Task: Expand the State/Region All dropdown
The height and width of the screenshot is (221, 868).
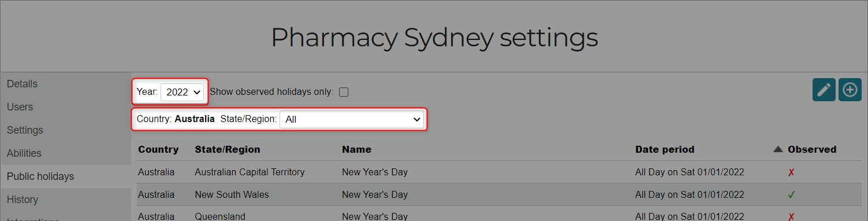Action: pos(352,120)
